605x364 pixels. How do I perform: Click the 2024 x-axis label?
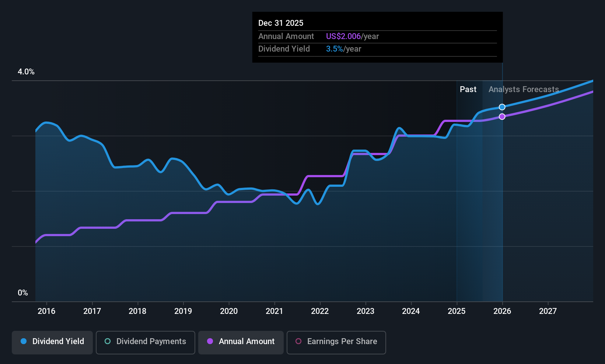click(411, 311)
